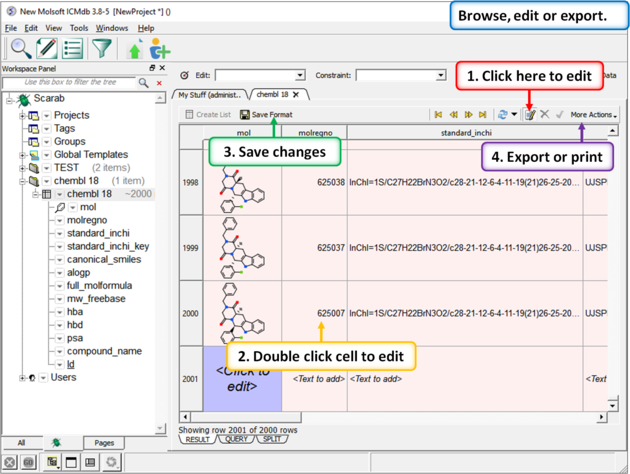The image size is (630, 474).
Task: Click the add user icon in toolbar
Action: click(x=159, y=49)
